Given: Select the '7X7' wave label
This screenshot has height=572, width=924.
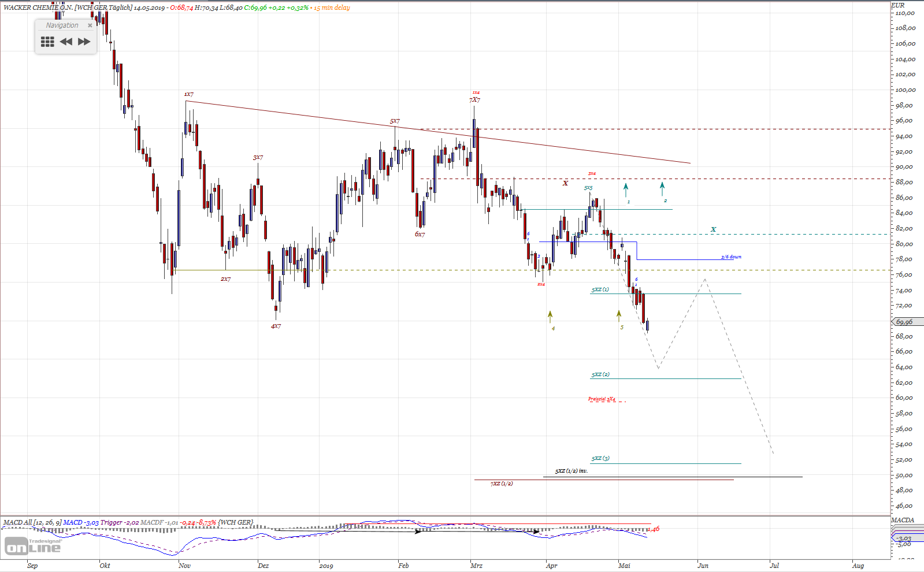Looking at the screenshot, I should point(474,100).
